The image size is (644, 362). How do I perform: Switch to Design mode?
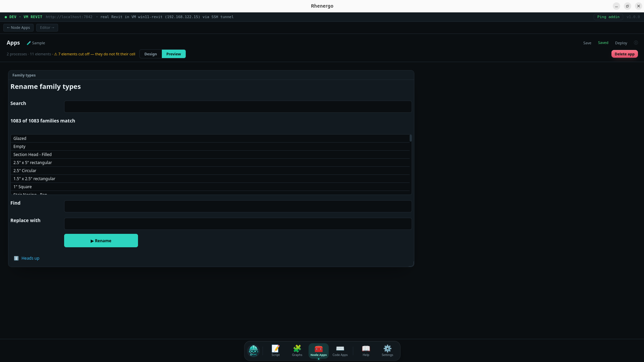click(x=150, y=54)
